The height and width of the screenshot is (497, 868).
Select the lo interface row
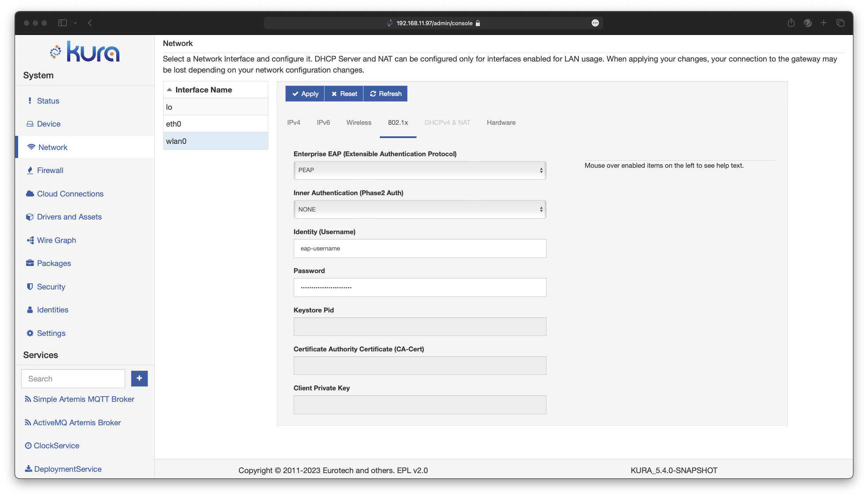pos(216,107)
